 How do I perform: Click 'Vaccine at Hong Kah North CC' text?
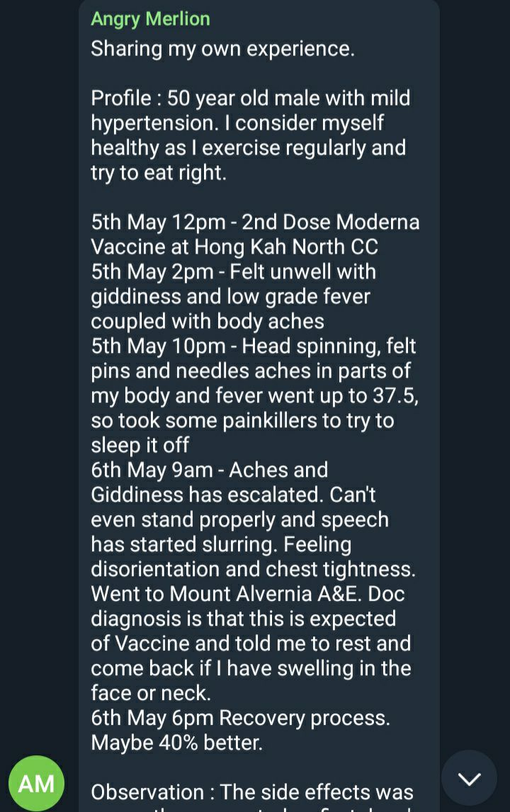[x=234, y=247]
